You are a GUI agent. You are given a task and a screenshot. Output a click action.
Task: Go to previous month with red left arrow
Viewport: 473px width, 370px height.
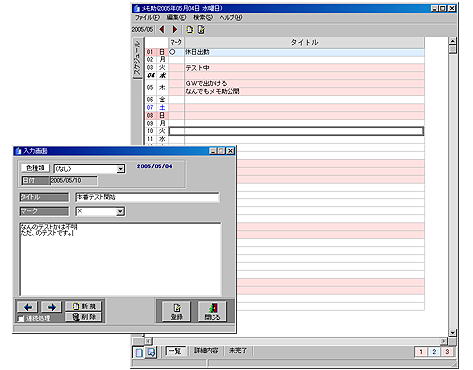tap(162, 30)
